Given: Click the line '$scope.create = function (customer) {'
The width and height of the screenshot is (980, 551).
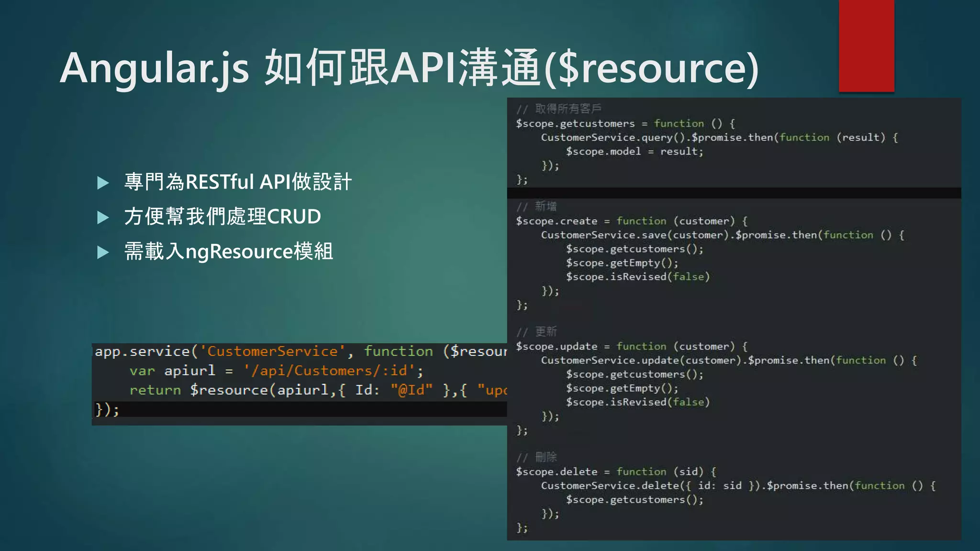Looking at the screenshot, I should 632,221.
